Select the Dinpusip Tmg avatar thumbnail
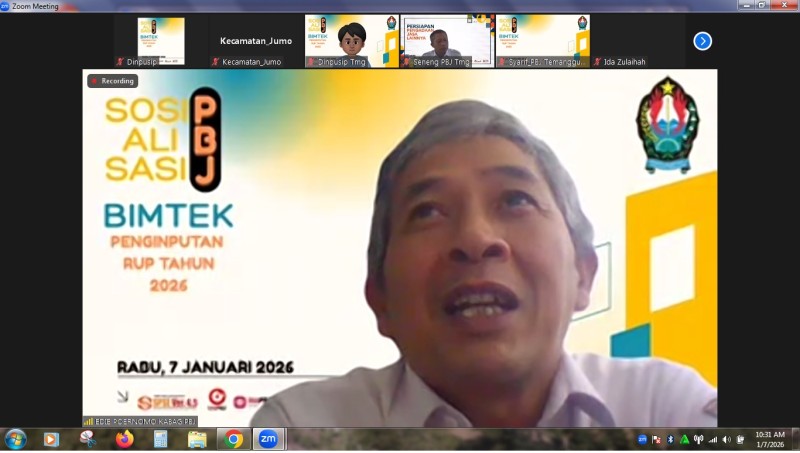The width and height of the screenshot is (800, 453). (351, 41)
